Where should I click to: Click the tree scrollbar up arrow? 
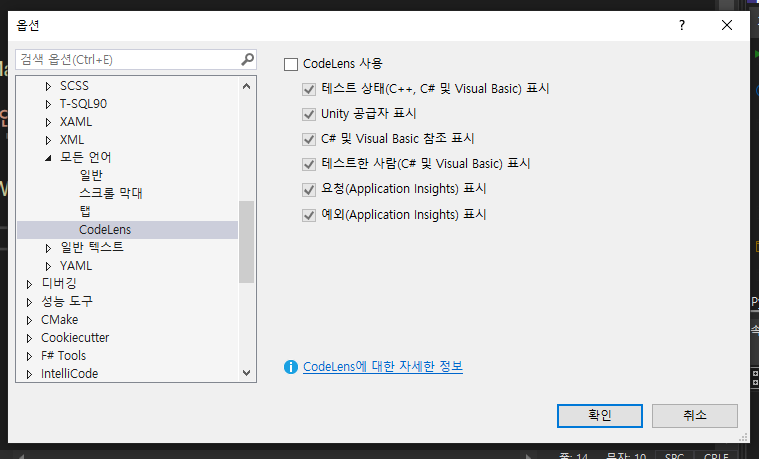tap(246, 87)
